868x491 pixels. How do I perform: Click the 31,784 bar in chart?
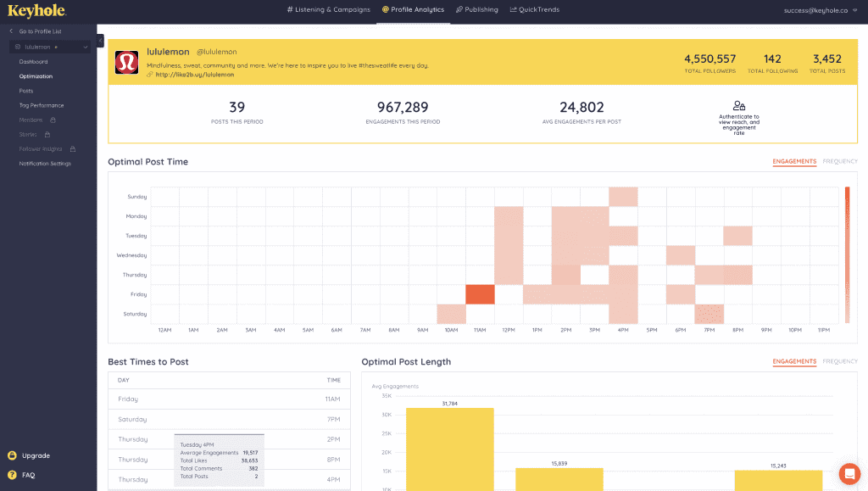pos(449,449)
